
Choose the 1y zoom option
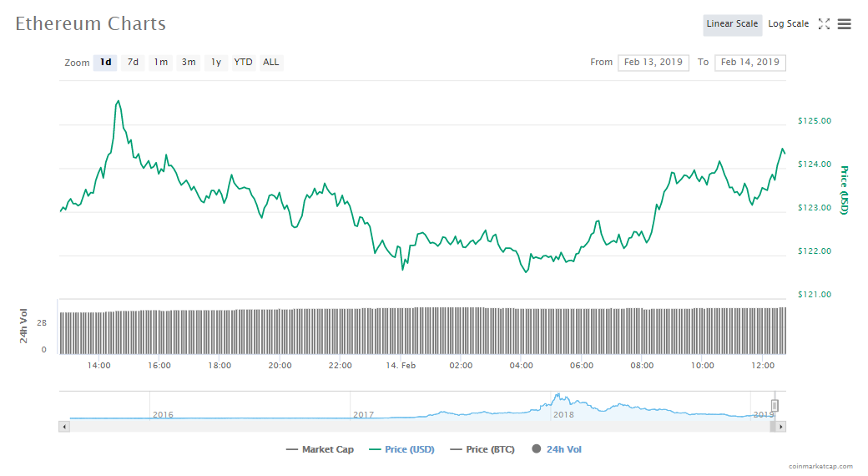(216, 63)
